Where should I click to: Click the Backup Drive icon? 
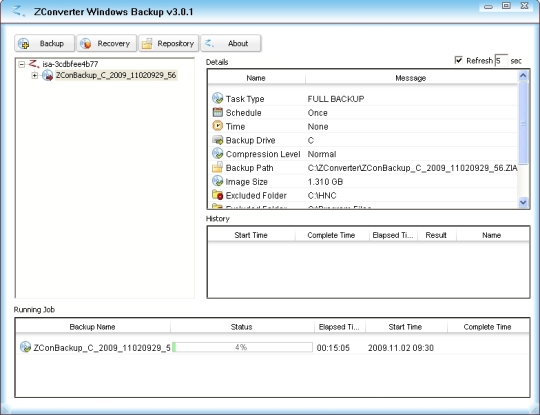[x=217, y=140]
